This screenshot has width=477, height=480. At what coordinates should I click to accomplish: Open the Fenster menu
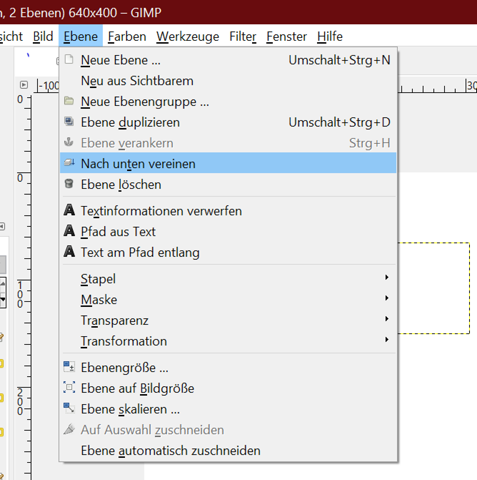pos(286,36)
